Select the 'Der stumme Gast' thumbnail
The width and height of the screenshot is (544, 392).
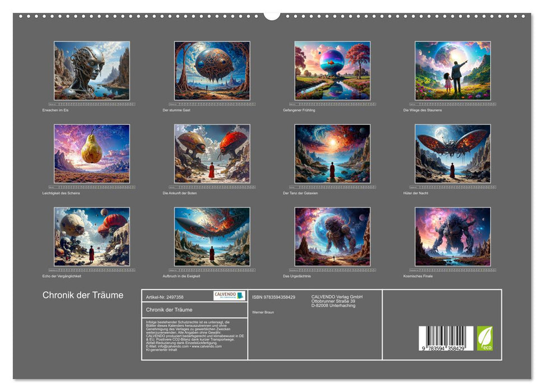point(212,71)
